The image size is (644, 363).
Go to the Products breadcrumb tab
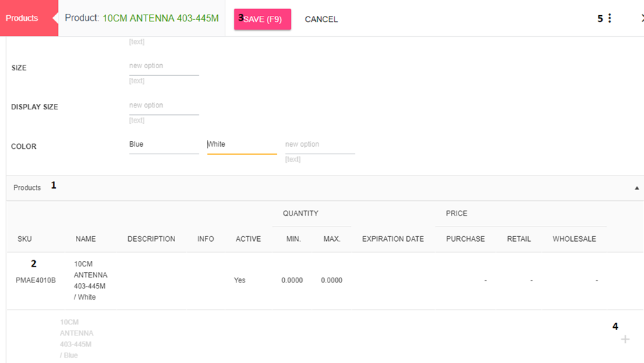[x=22, y=18]
